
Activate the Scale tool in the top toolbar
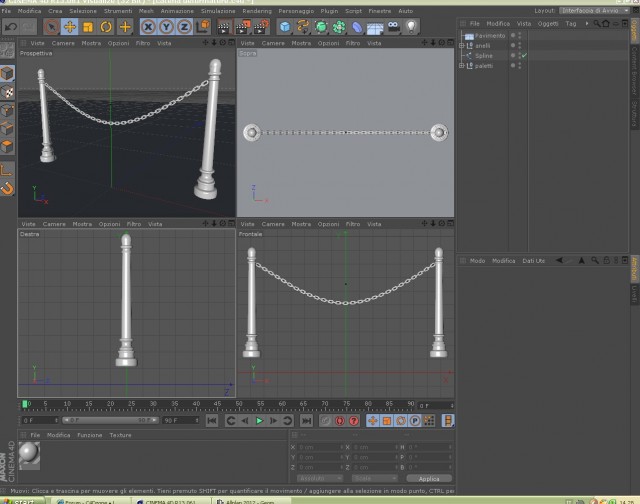(88, 27)
